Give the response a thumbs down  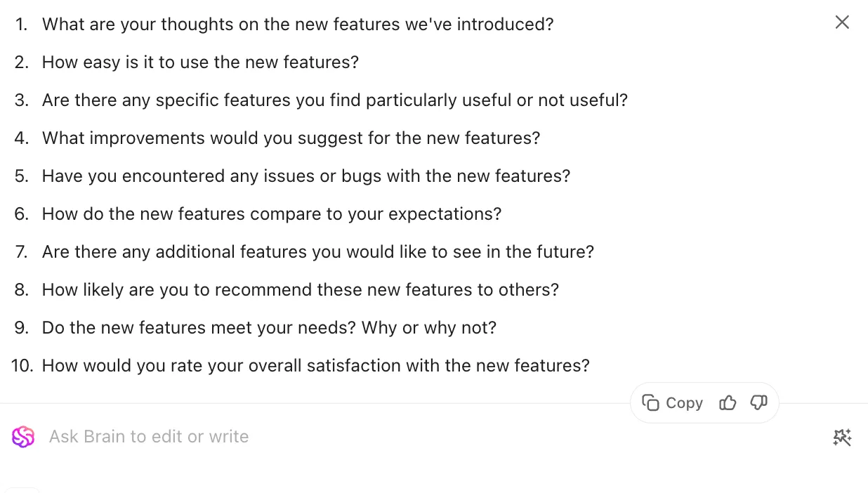click(x=758, y=402)
